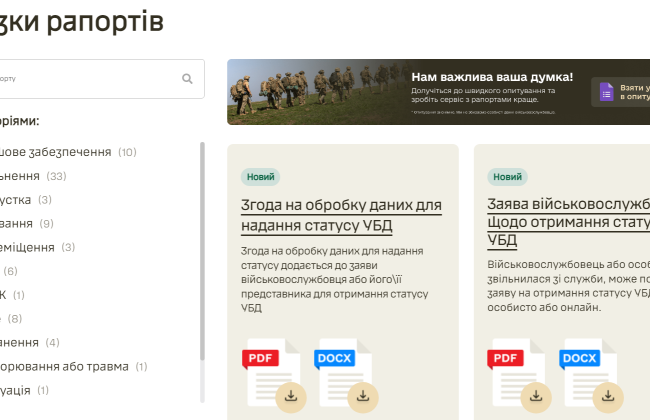Click the survey participation button
The height and width of the screenshot is (420, 650).
tap(621, 92)
